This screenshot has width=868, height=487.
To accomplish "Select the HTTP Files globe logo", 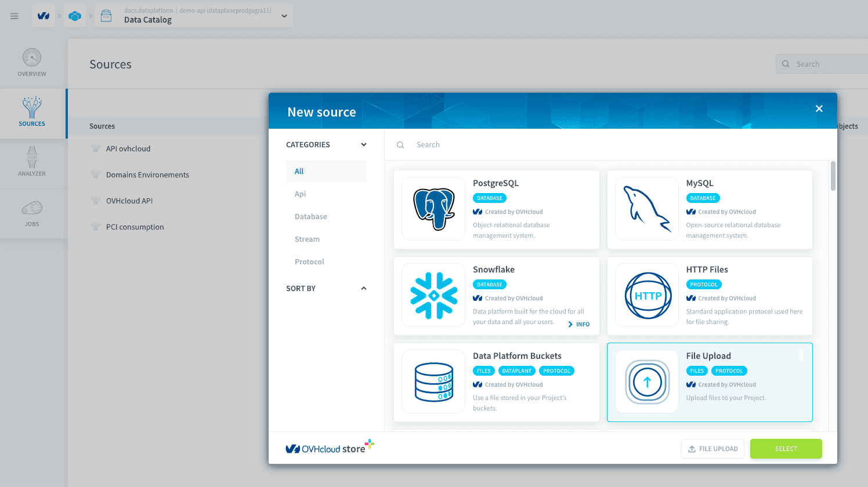I will (x=647, y=295).
